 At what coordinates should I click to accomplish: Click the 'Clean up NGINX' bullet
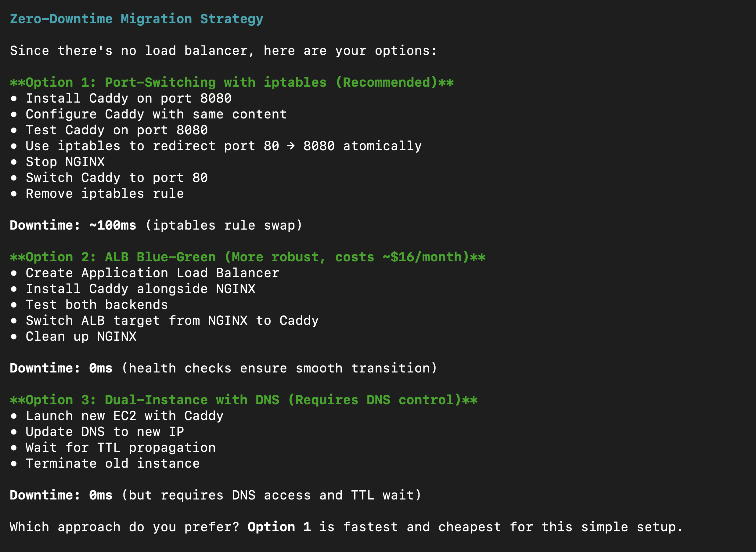click(81, 336)
